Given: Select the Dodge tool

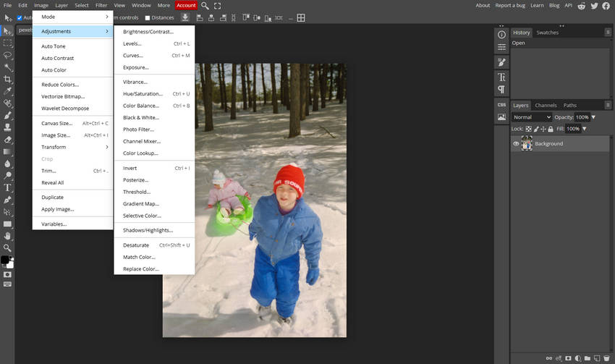Looking at the screenshot, I should [7, 176].
